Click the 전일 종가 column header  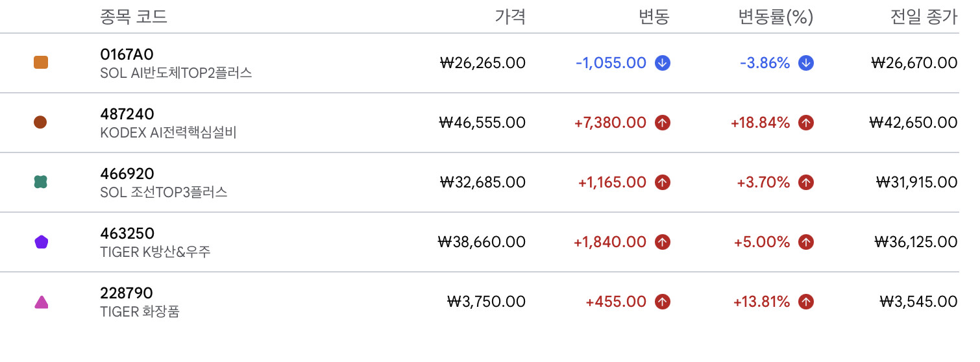click(924, 17)
